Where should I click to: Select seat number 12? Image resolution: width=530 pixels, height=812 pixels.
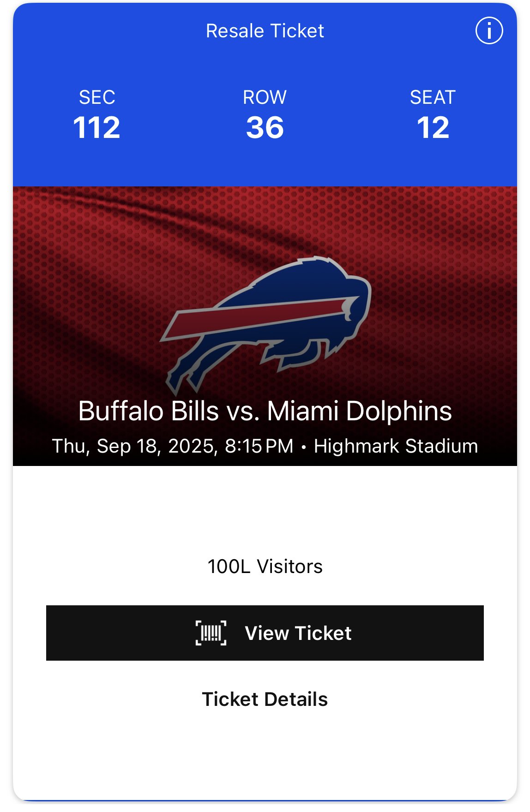[x=433, y=127]
